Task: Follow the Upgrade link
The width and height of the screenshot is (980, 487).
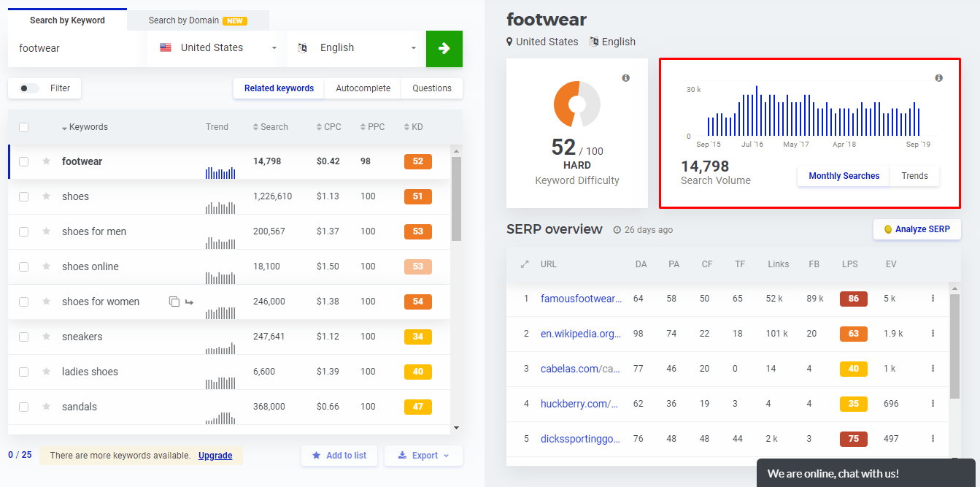Action: (x=215, y=456)
